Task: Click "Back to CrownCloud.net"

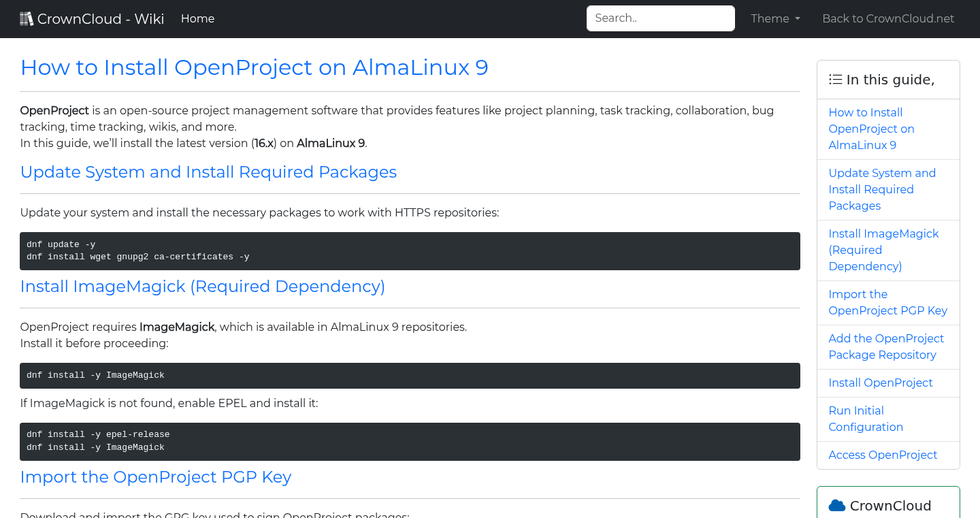Action: click(x=888, y=18)
